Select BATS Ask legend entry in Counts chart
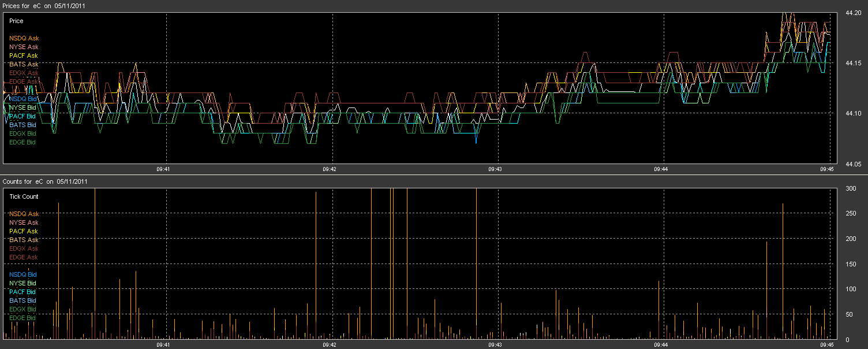This screenshot has height=349, width=868. (x=24, y=240)
